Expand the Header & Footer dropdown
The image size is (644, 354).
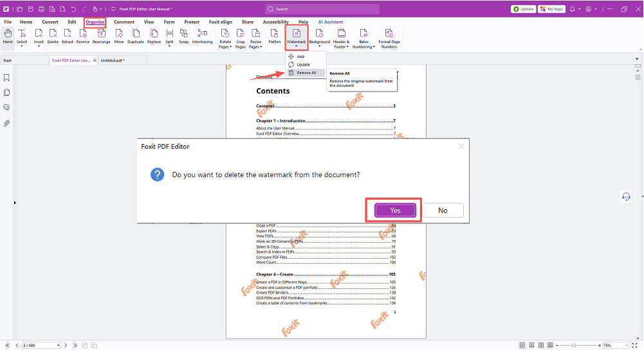click(347, 47)
